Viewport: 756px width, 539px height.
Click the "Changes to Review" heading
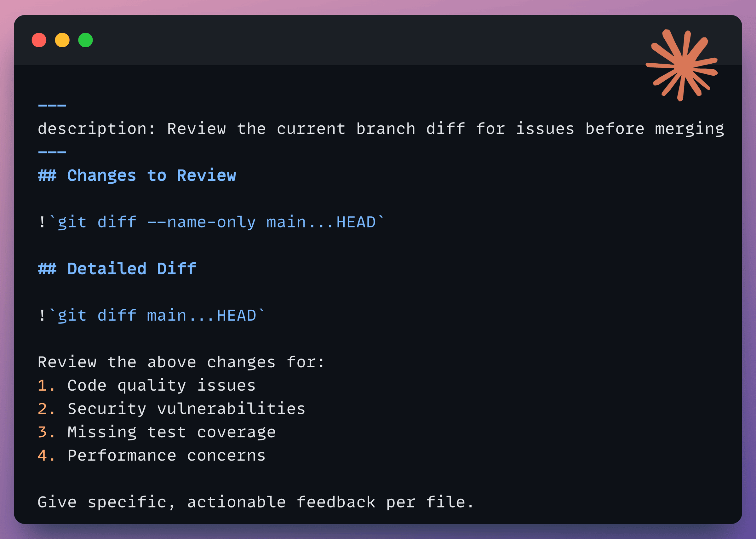click(x=151, y=175)
